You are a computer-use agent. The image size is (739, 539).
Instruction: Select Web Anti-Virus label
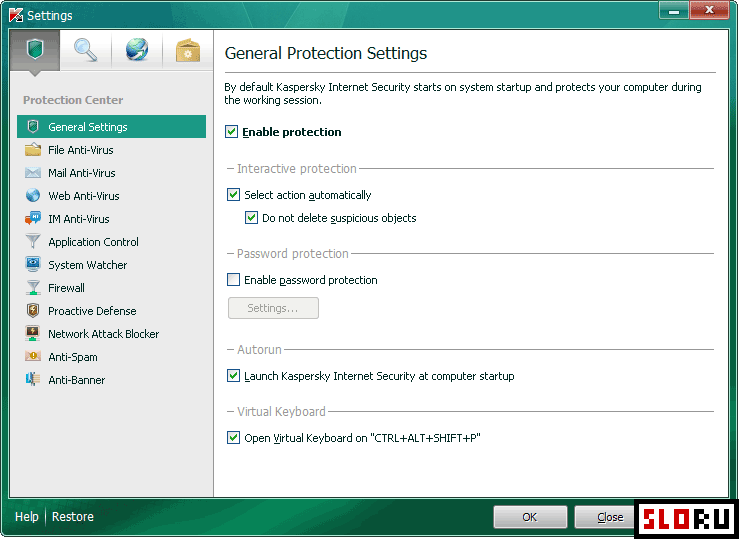[83, 196]
